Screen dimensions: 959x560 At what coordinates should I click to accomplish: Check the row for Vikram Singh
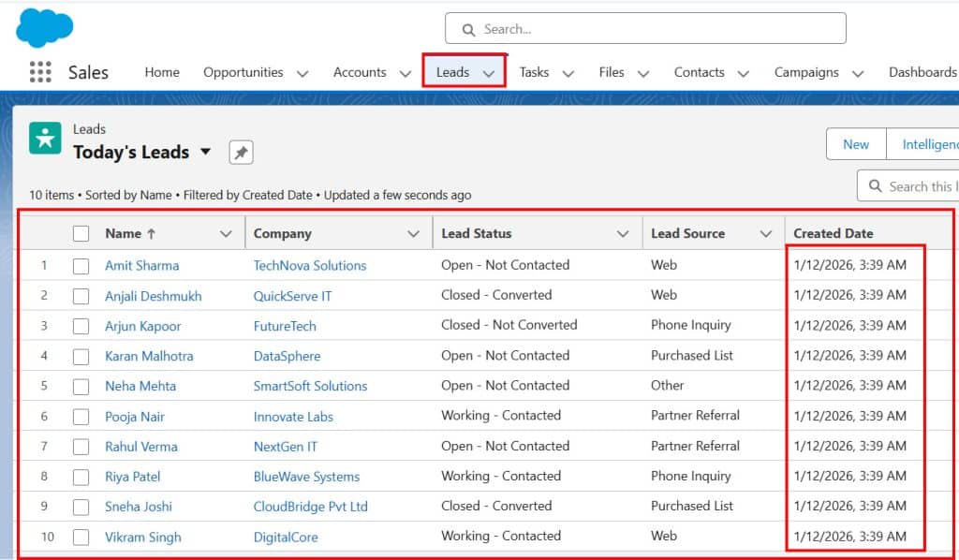pos(81,536)
